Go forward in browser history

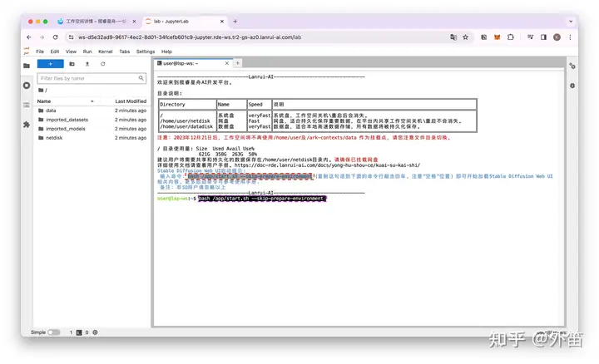(x=42, y=37)
